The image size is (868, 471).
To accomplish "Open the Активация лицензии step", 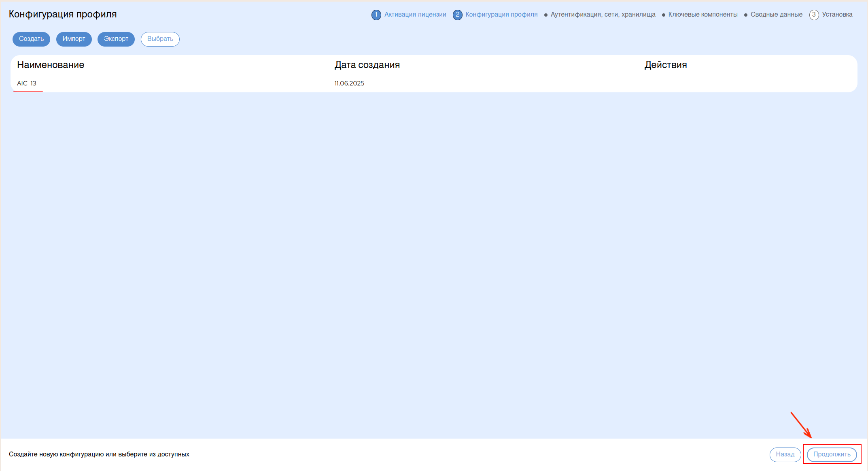I will (415, 15).
